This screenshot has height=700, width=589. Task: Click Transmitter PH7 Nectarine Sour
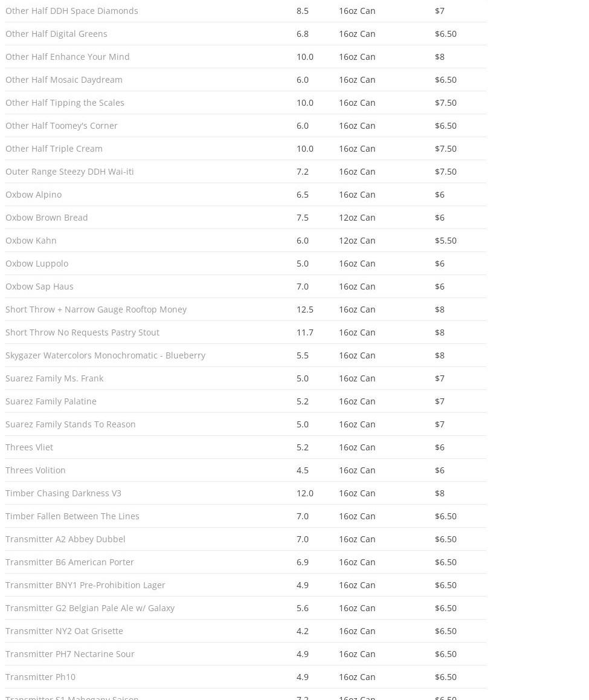click(x=70, y=654)
